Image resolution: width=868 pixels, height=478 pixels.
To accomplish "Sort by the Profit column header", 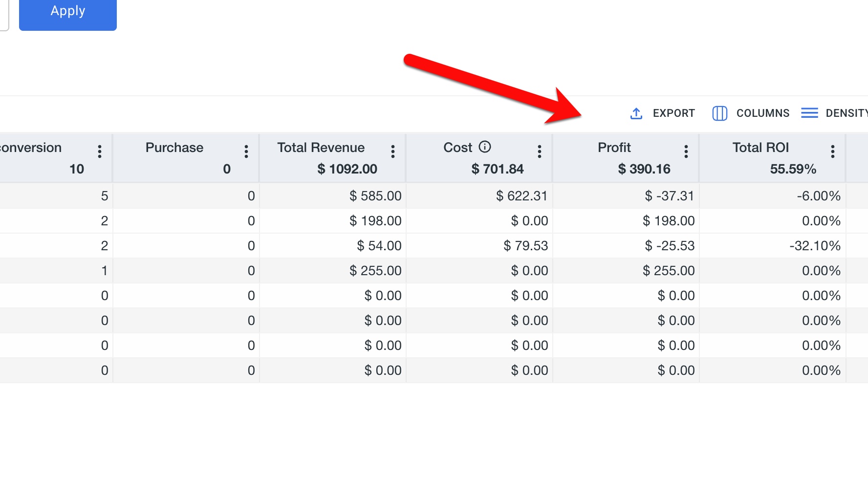I will point(614,148).
